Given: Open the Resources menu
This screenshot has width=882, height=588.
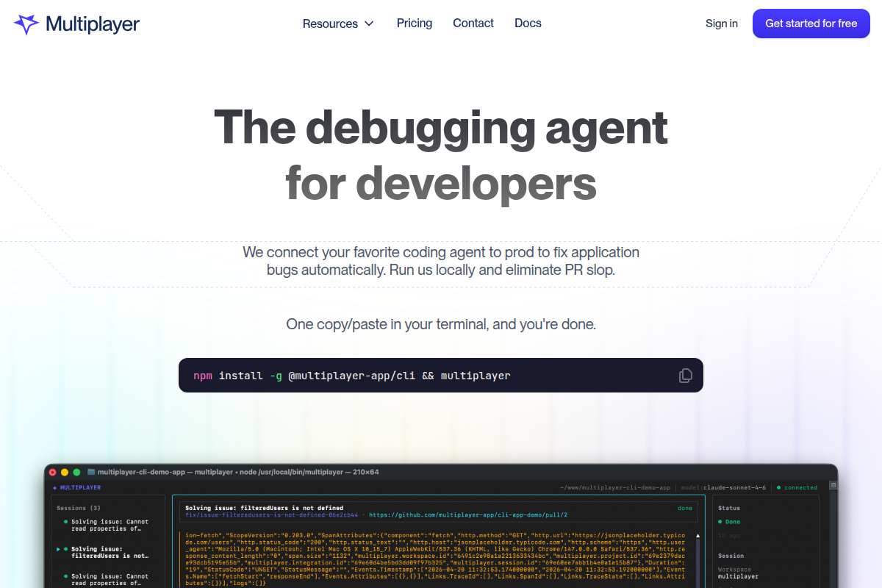Looking at the screenshot, I should (x=338, y=24).
